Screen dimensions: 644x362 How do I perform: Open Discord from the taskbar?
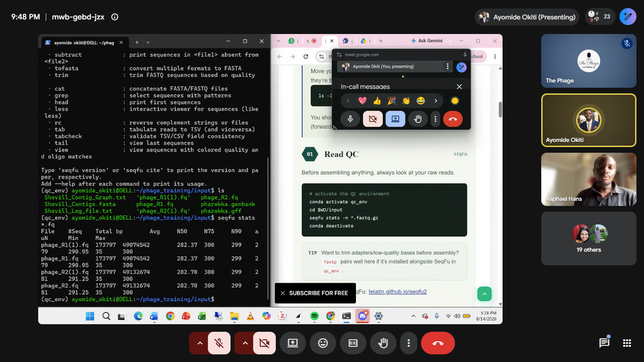click(x=362, y=316)
